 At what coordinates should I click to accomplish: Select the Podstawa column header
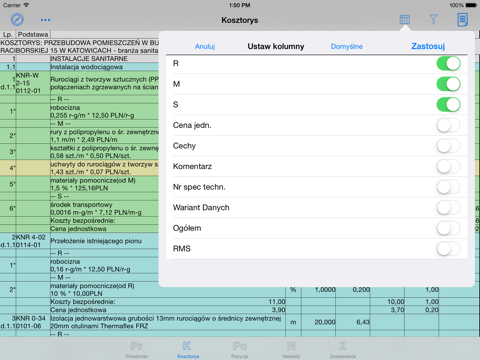33,34
